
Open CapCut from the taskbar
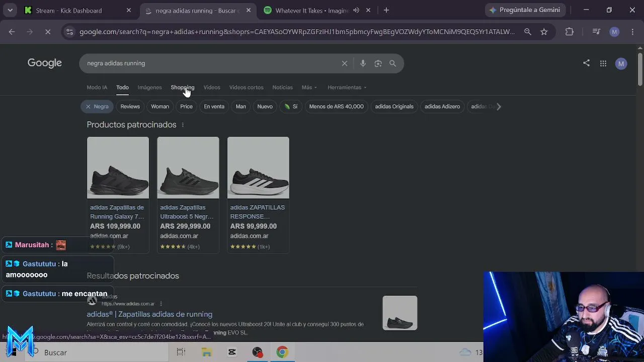tap(232, 352)
